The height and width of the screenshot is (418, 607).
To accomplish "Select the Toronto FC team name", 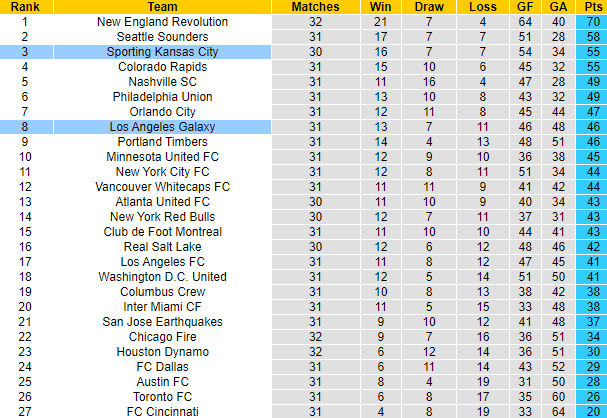I will (x=162, y=397).
